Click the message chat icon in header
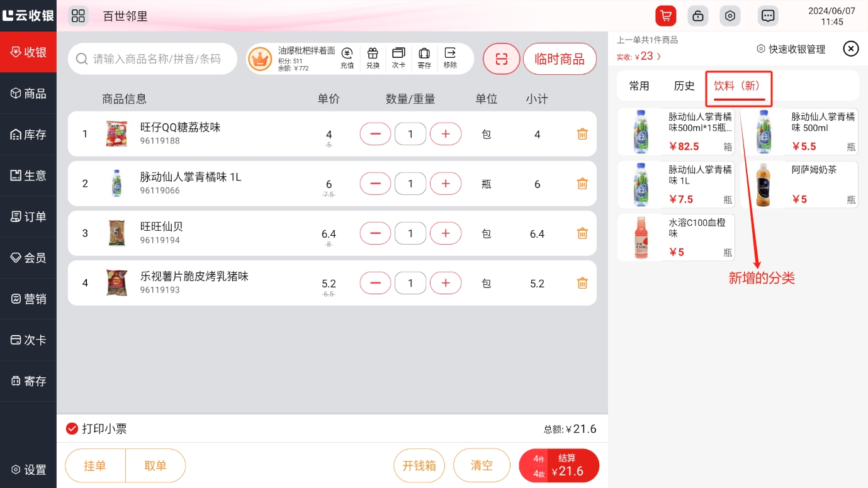 point(767,16)
